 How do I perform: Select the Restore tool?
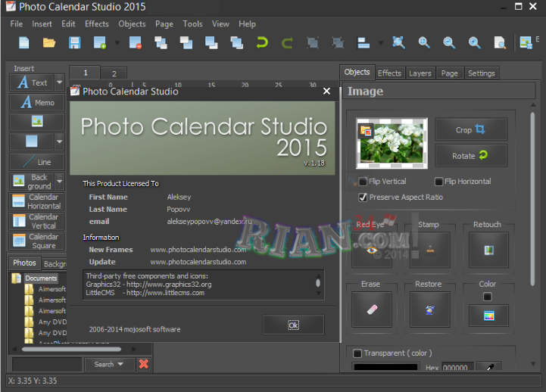pyautogui.click(x=430, y=310)
